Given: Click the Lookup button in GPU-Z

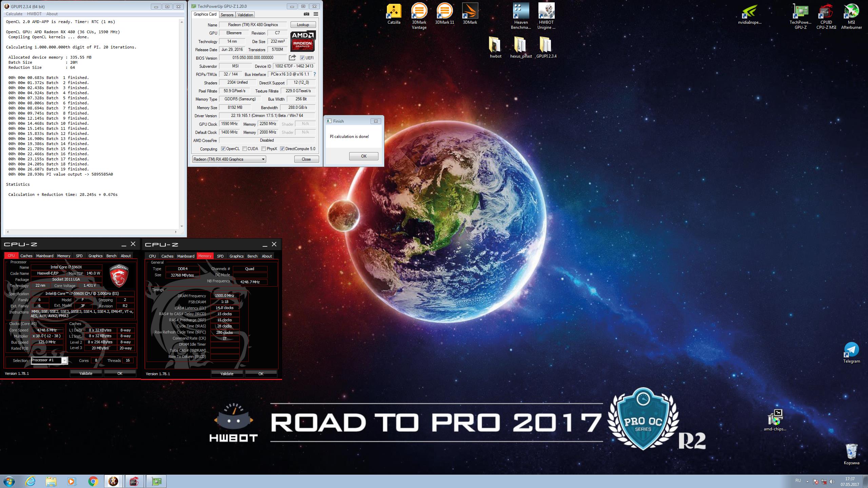Looking at the screenshot, I should pyautogui.click(x=303, y=25).
